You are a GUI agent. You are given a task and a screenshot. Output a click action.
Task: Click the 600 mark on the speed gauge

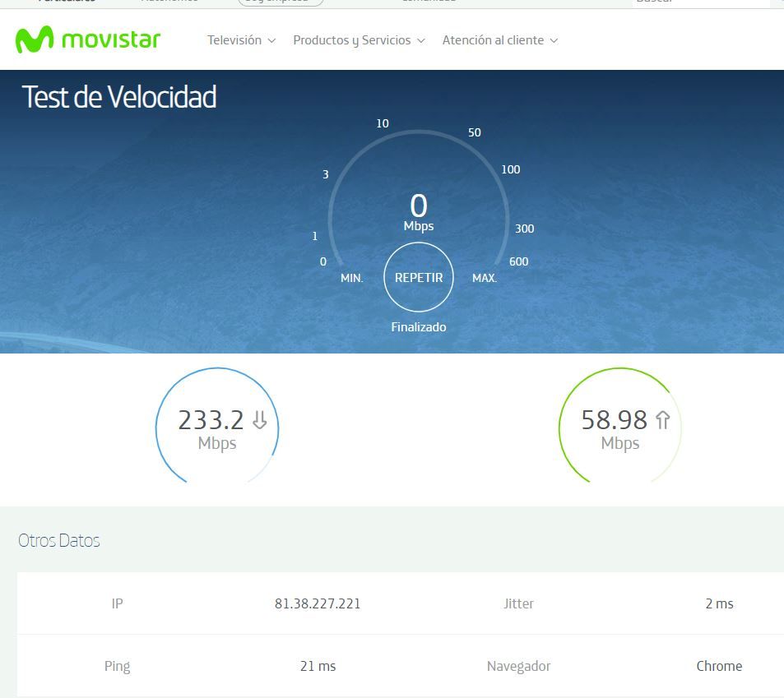(x=518, y=261)
